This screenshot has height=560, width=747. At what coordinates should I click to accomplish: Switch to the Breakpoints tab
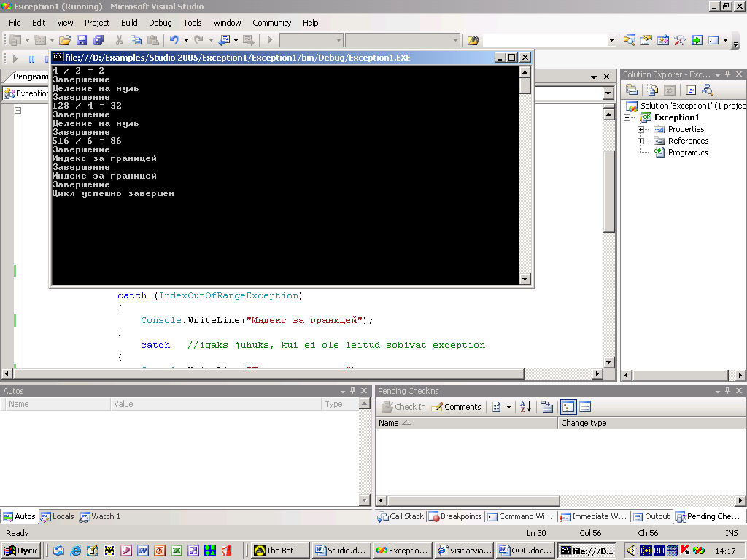tap(456, 516)
